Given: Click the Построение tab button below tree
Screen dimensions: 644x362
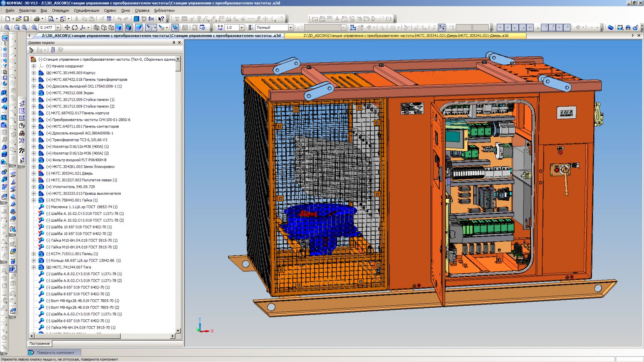Looking at the screenshot, I should pyautogui.click(x=39, y=343).
